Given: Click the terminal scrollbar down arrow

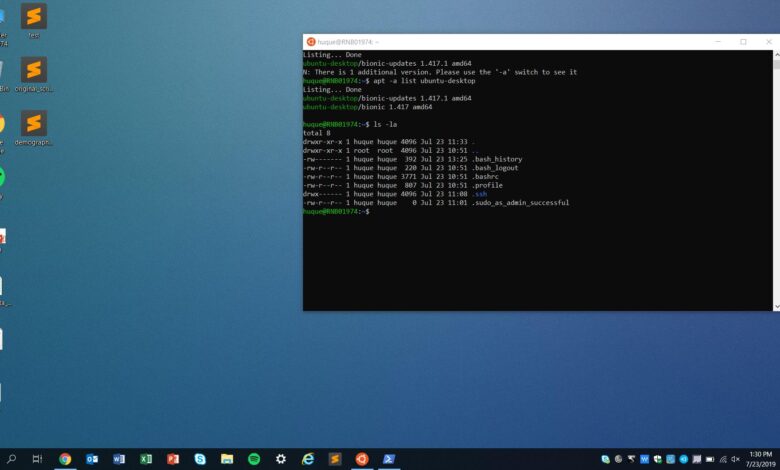Looking at the screenshot, I should (776, 307).
